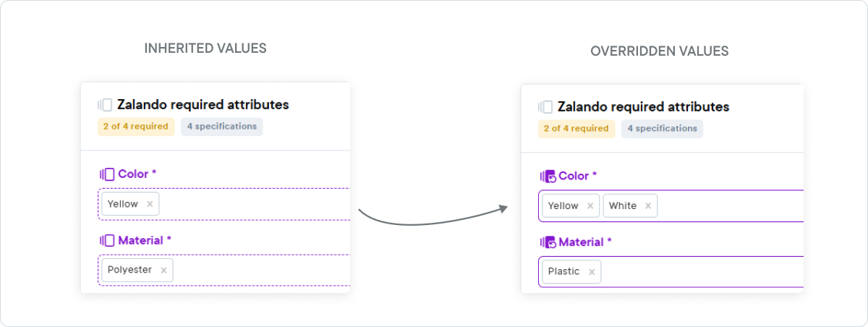868x327 pixels.
Task: Click the '4 specifications' badge in right panel
Action: [x=663, y=129]
